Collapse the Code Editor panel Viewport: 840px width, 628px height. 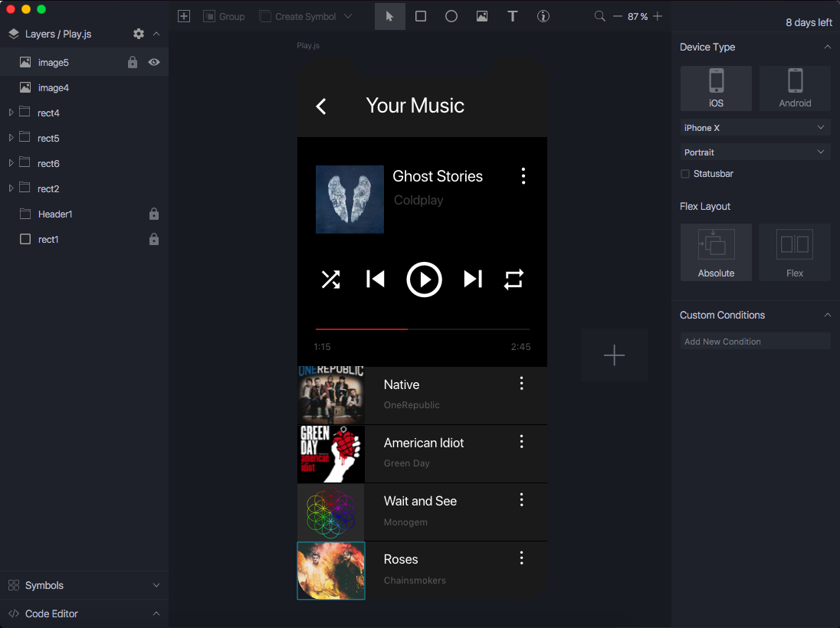click(x=156, y=613)
